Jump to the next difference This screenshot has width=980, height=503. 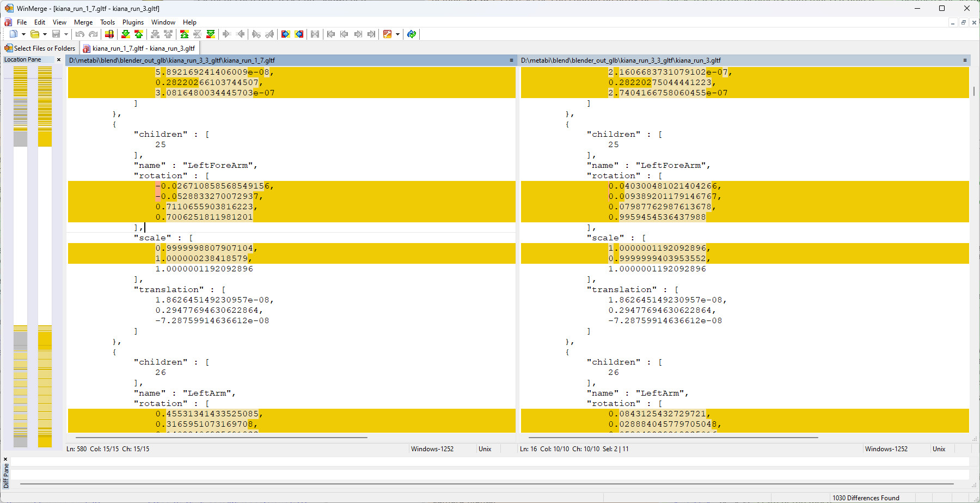[x=126, y=34]
